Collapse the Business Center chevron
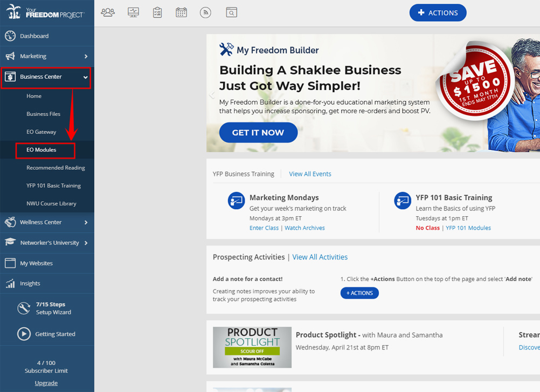 (85, 77)
